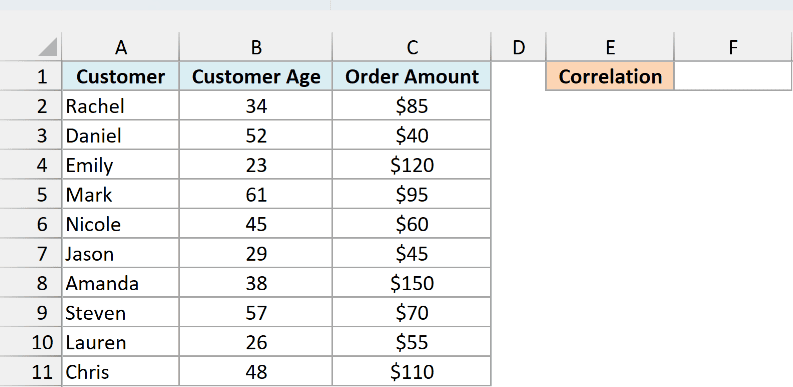The height and width of the screenshot is (387, 793).
Task: Select row 11 header
Action: pyautogui.click(x=31, y=372)
